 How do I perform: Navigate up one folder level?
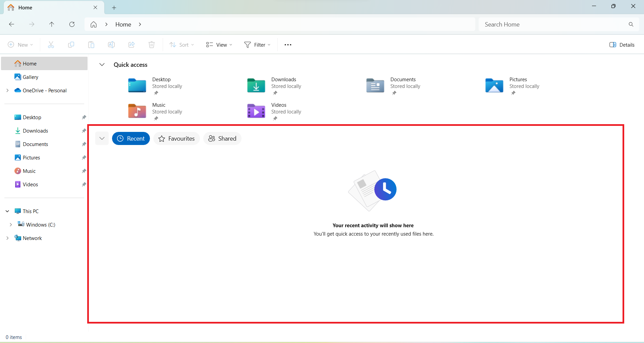[x=52, y=24]
